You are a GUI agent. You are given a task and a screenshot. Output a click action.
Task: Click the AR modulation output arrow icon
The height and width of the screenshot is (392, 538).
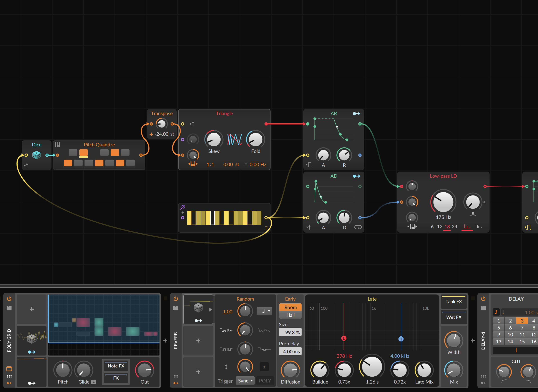[356, 113]
